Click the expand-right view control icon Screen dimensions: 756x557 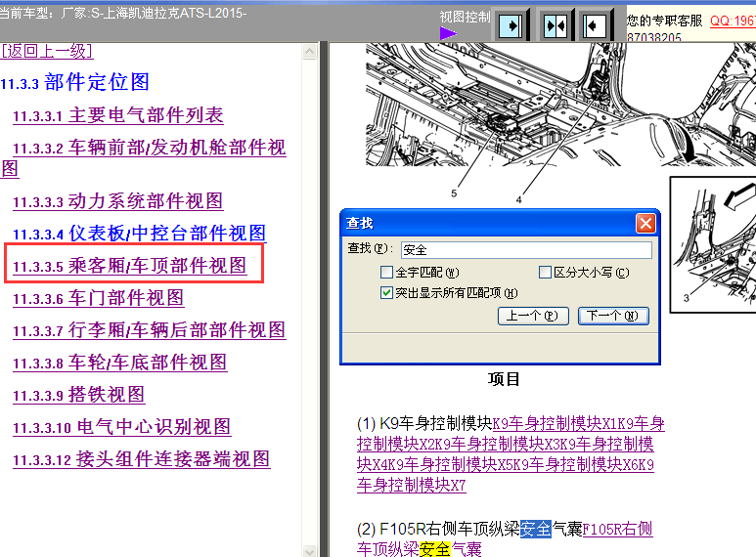pos(511,25)
